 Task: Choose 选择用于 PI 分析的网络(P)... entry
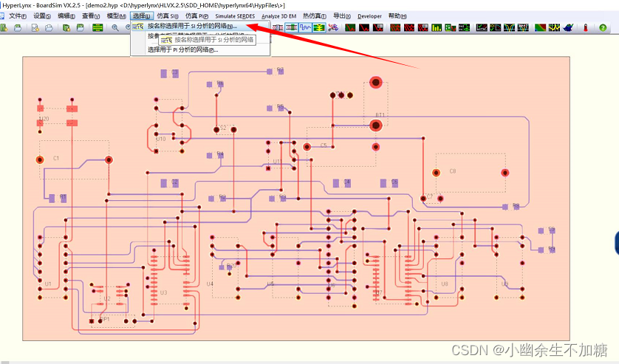200,49
